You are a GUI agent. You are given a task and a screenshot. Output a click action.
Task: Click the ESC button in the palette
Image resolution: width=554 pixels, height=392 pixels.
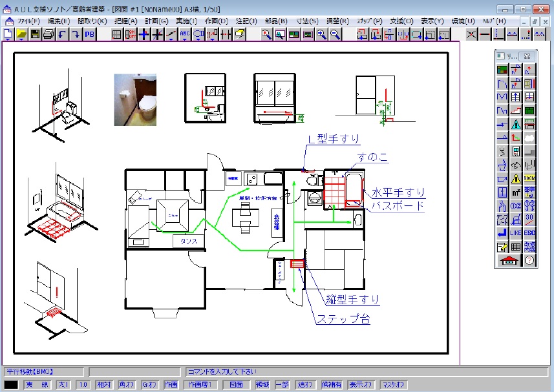pos(530,232)
